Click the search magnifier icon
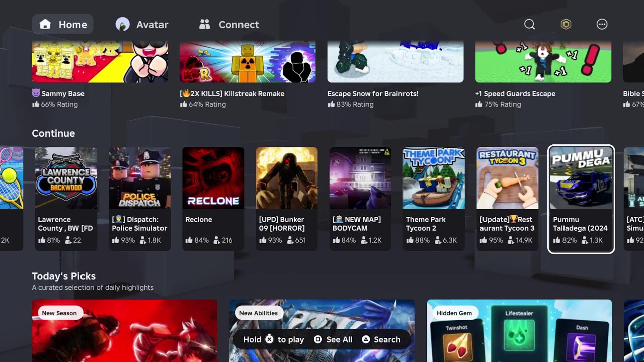 (x=529, y=24)
